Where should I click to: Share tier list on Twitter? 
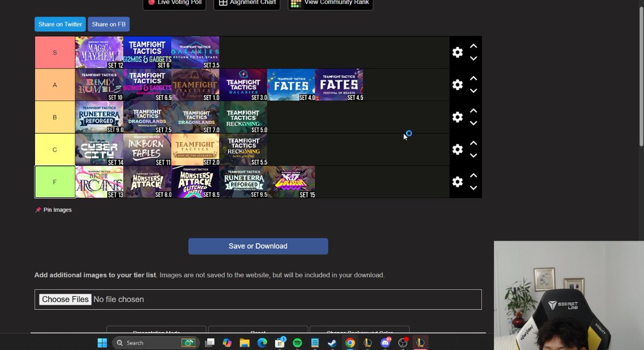[x=60, y=24]
